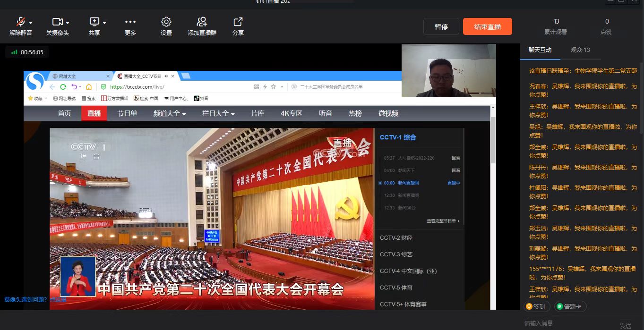644x330 pixels.
Task: Expand the microphone options dropdown arrow
Action: 31,23
